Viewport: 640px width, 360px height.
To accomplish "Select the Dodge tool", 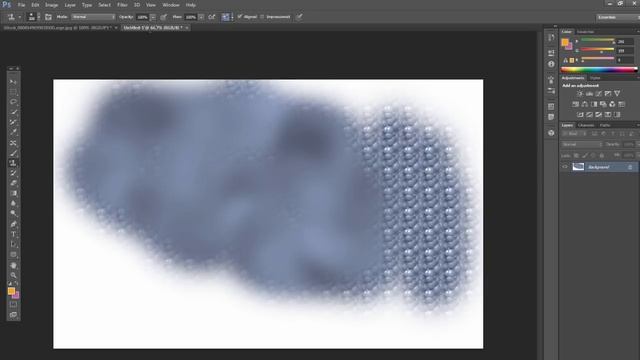I will click(x=13, y=214).
